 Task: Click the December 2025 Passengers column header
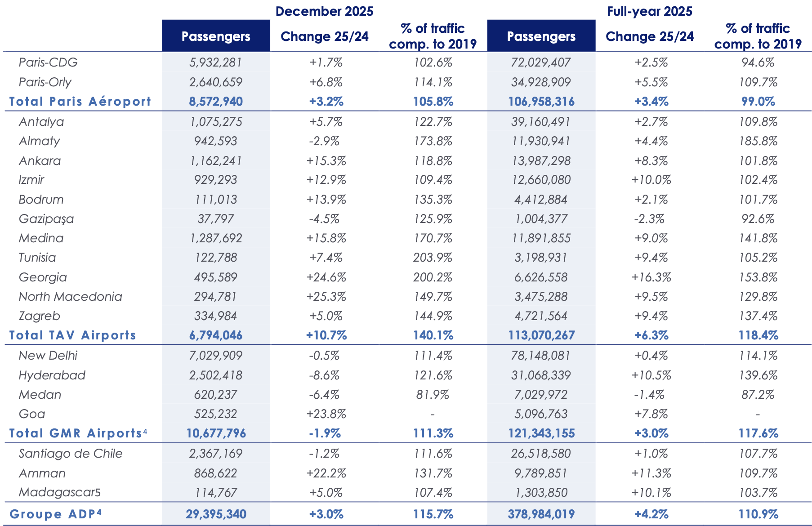pyautogui.click(x=216, y=36)
